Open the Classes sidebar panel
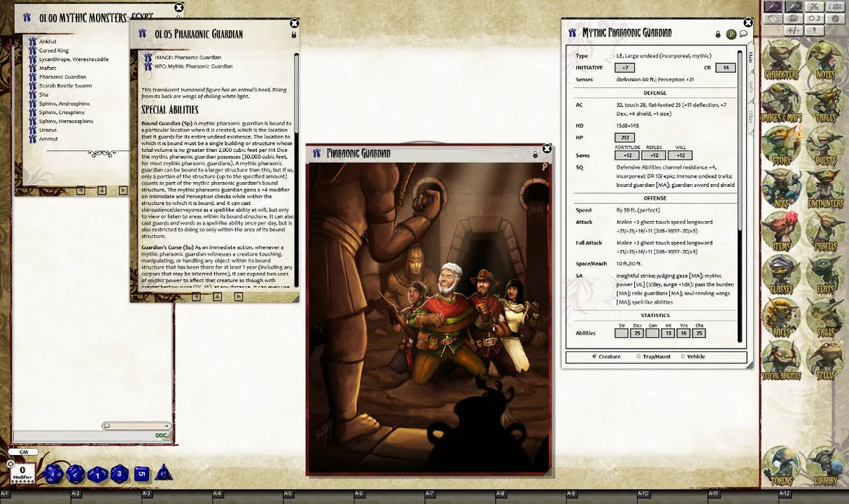 [781, 276]
